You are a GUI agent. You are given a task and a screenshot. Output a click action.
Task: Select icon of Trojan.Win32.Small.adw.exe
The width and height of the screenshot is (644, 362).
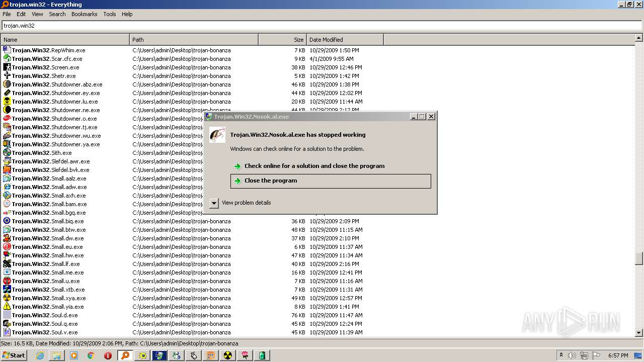click(7, 187)
